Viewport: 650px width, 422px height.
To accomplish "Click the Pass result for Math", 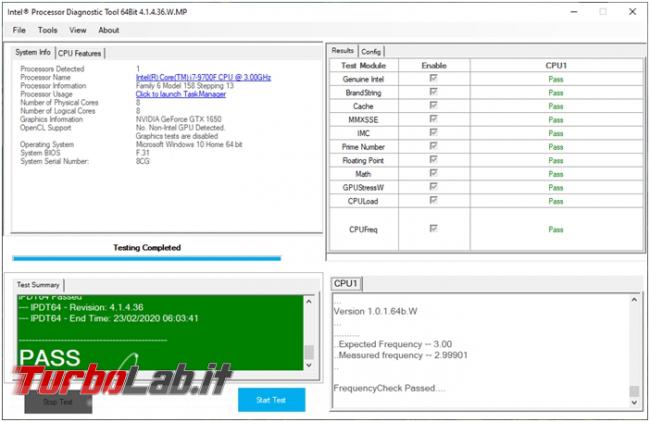I will [556, 174].
